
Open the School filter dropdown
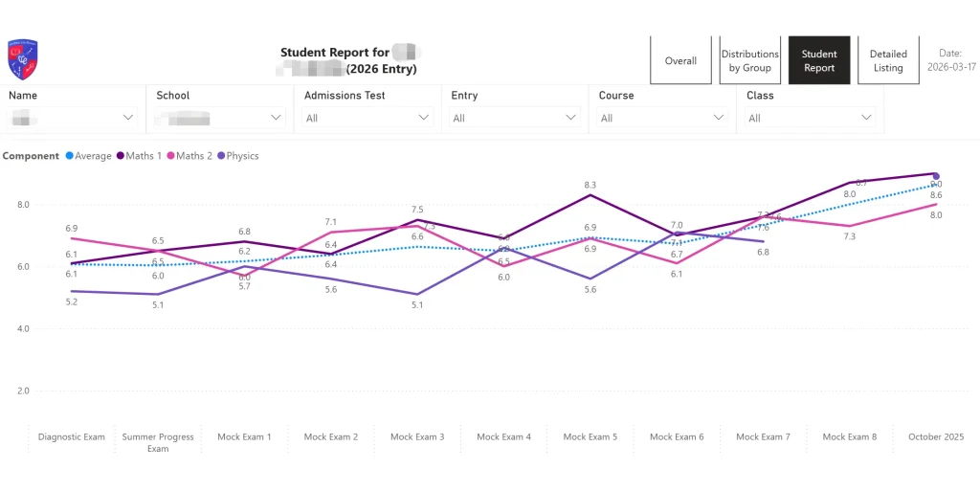tap(276, 117)
